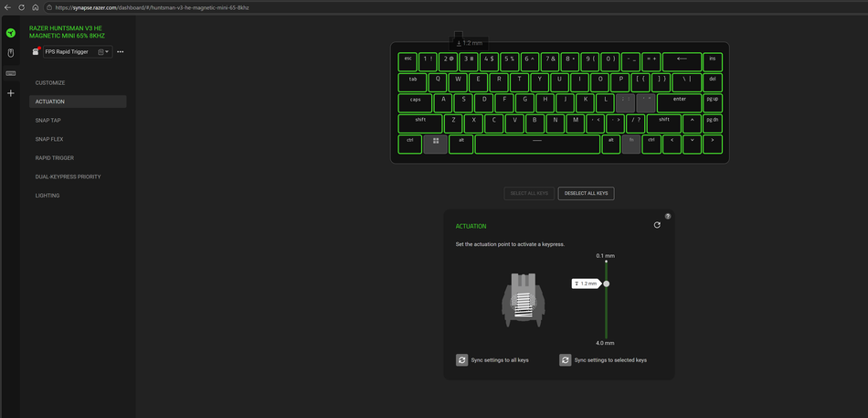Focus the browser address bar URL
868x418 pixels.
(x=153, y=7)
